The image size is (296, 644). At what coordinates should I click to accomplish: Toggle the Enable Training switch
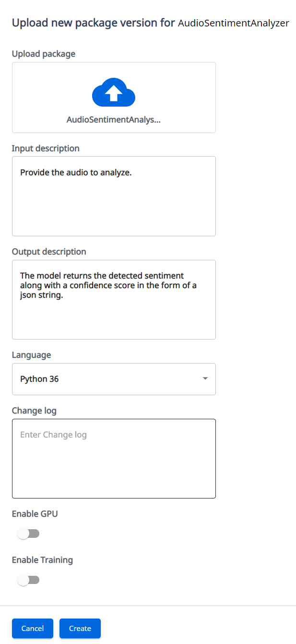point(28,580)
